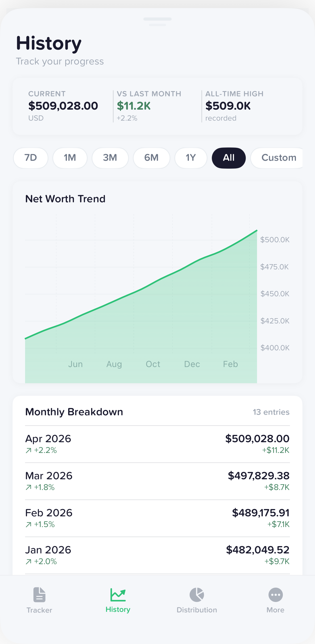The image size is (315, 644).
Task: Tap the Current net worth value
Action: point(63,106)
